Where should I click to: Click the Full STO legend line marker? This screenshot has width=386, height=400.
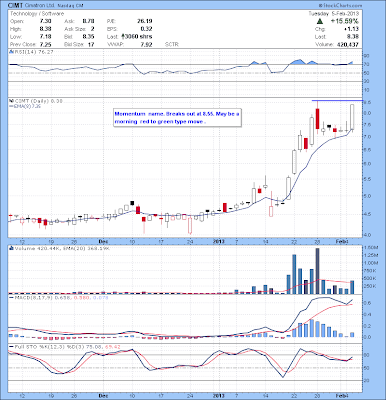coord(11,347)
